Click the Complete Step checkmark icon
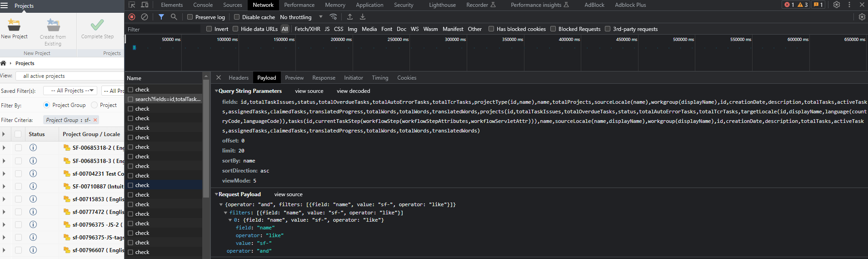 pyautogui.click(x=97, y=25)
